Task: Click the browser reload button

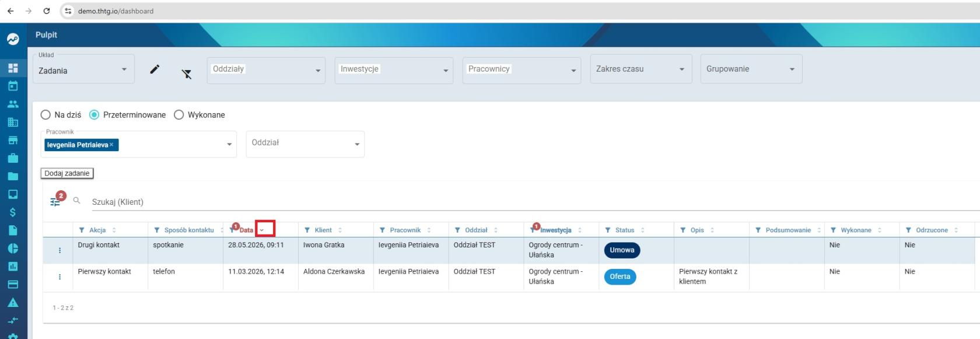Action: [47, 11]
